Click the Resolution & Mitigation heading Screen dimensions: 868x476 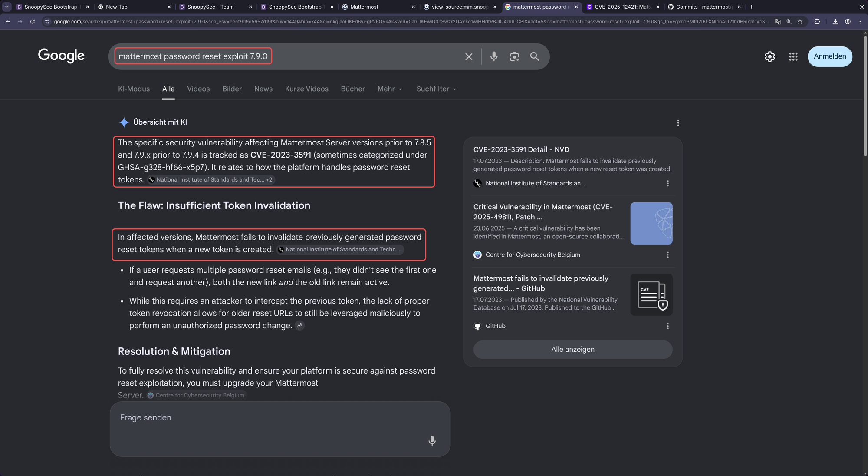pos(174,351)
